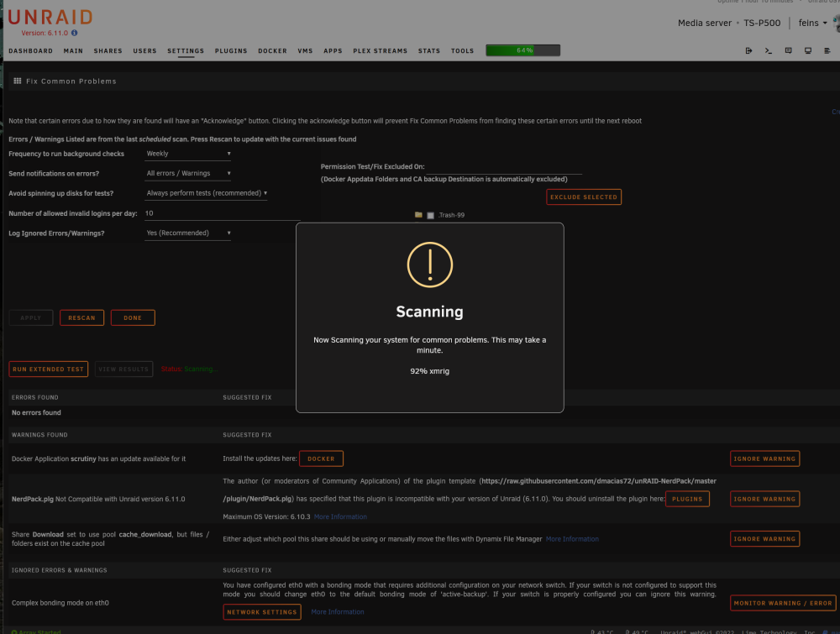840x634 pixels.
Task: Click the grid icon next to Fix Common Problems
Action: [x=17, y=81]
